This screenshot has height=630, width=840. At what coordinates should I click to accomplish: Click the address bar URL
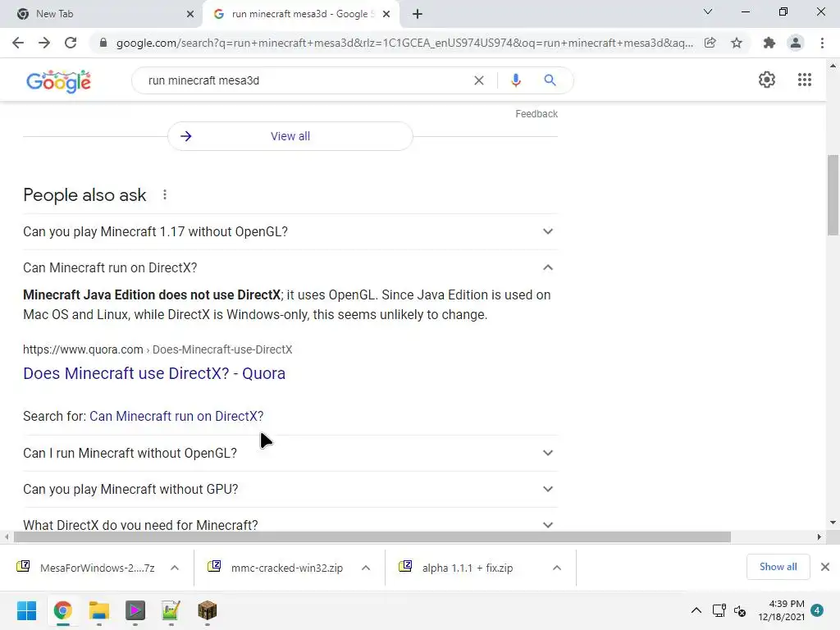tap(404, 43)
